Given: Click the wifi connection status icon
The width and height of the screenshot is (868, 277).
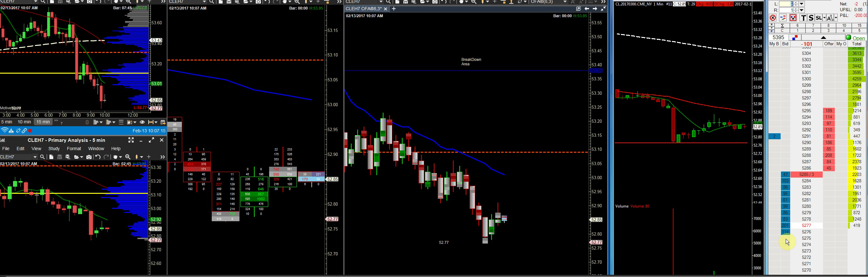Looking at the screenshot, I should (4, 131).
